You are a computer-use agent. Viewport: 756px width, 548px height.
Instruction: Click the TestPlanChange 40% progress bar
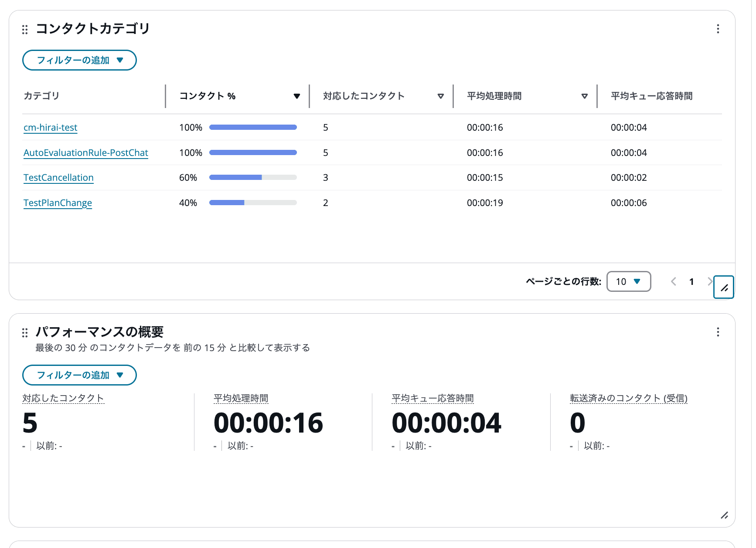tap(253, 203)
